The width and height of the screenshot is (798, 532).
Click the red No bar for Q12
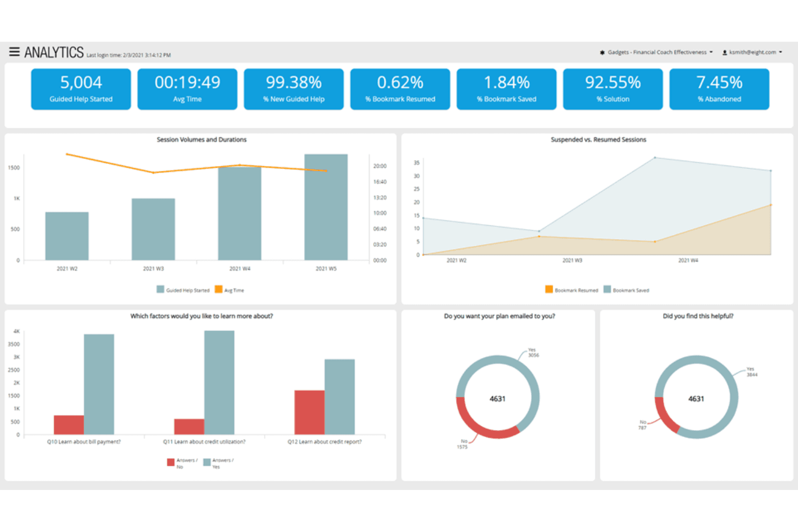(309, 412)
